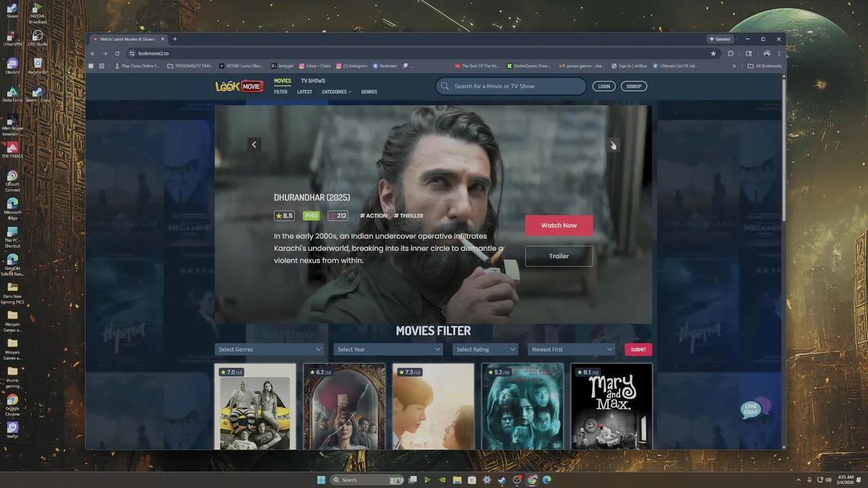The height and width of the screenshot is (488, 868).
Task: Open the Select Rating dropdown
Action: [485, 349]
